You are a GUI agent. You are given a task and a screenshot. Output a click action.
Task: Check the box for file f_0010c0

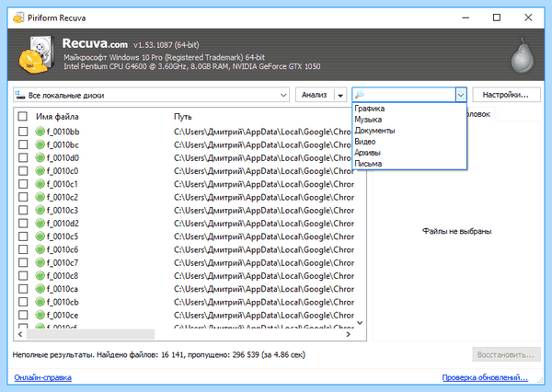[23, 171]
